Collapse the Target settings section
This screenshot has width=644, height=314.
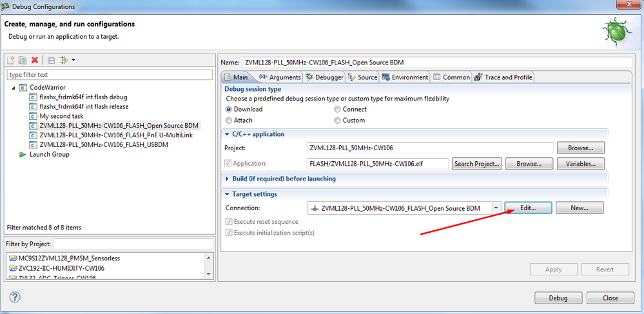[x=227, y=194]
